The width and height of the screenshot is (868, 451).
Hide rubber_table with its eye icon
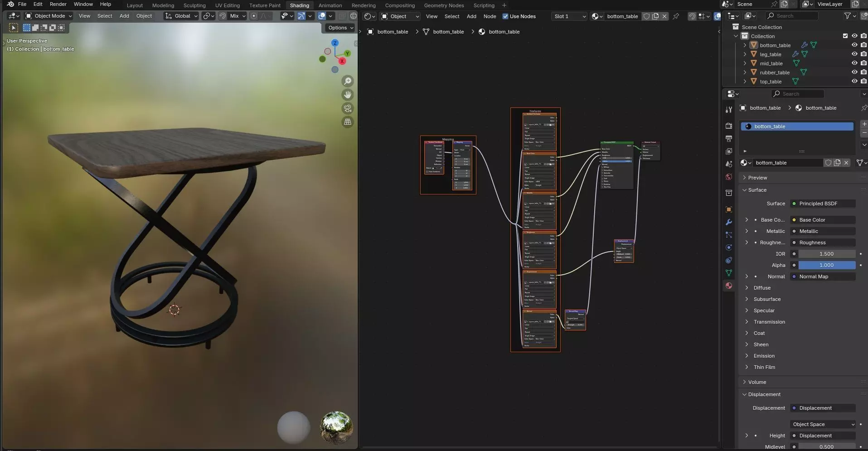coord(854,72)
